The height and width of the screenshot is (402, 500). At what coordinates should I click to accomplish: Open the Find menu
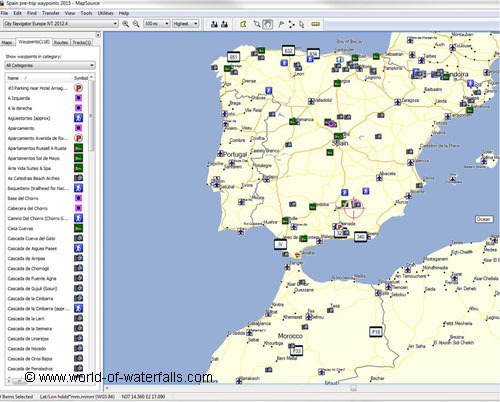[x=32, y=13]
